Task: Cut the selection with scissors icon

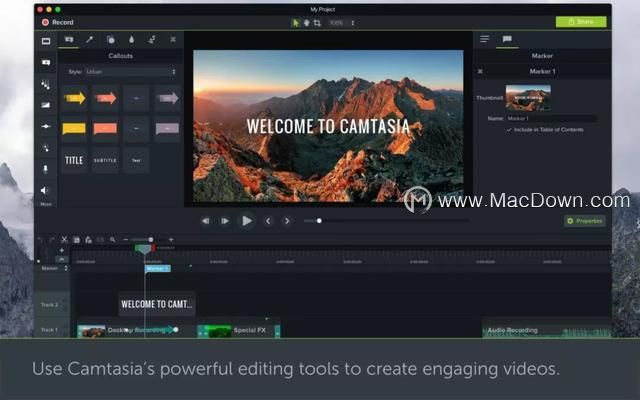Action: click(x=64, y=240)
